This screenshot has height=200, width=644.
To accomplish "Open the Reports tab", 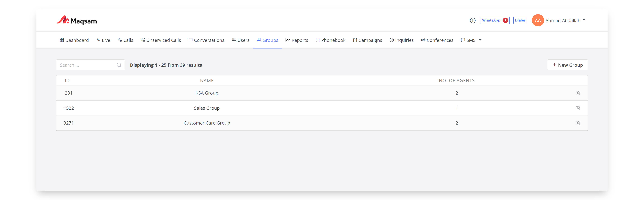I will [x=296, y=40].
